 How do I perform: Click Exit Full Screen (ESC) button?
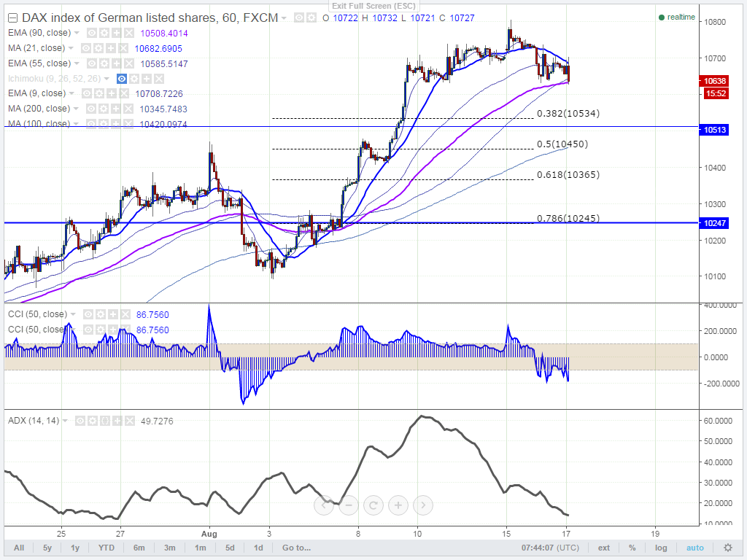tap(373, 6)
